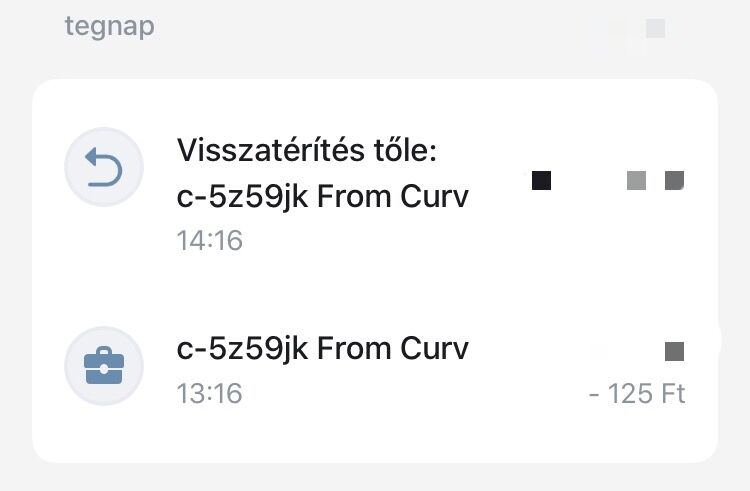Select the - 125 Ft amount
Viewport: 750px width, 491px height.
[x=637, y=394]
